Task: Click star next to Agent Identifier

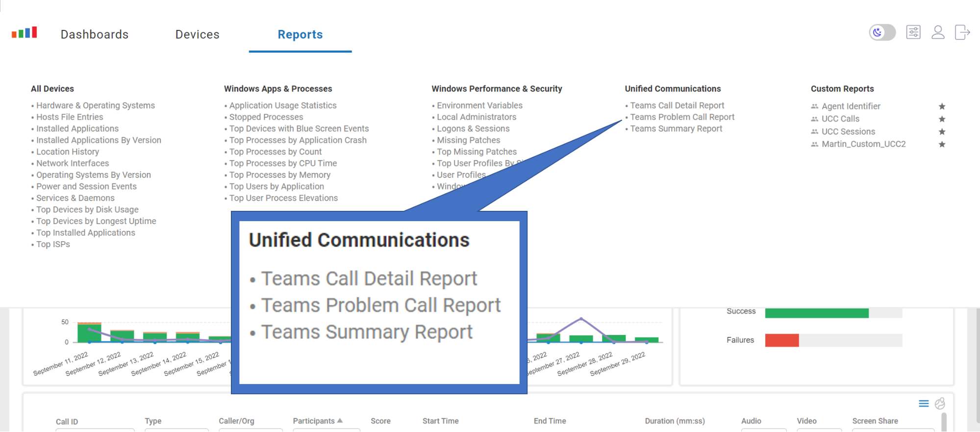Action: [942, 106]
